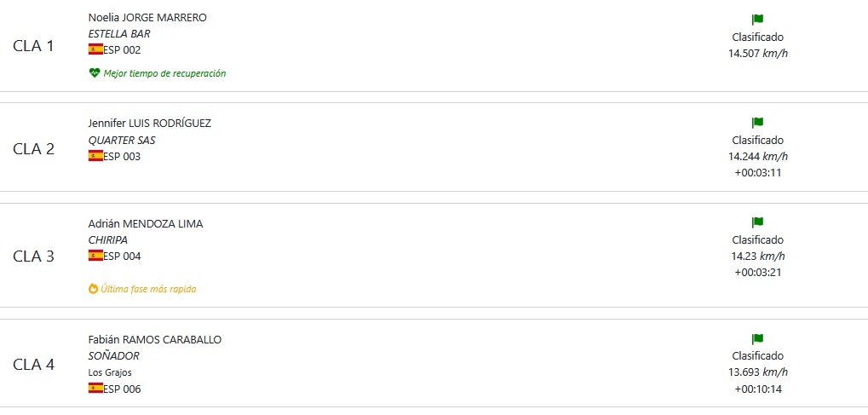The image size is (868, 415).
Task: Select rider Adrián MENDOZA LIMA
Action: tap(146, 223)
